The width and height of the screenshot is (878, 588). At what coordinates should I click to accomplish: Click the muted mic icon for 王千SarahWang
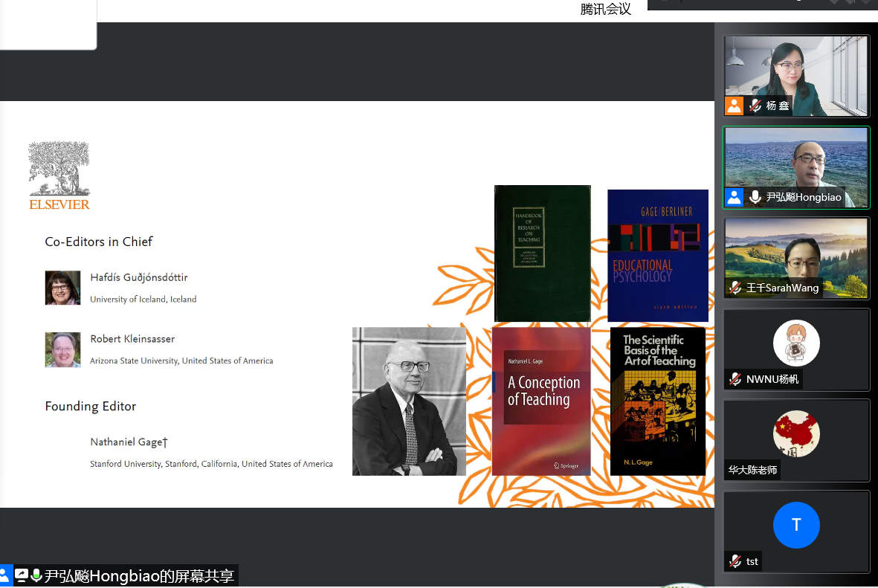point(735,288)
